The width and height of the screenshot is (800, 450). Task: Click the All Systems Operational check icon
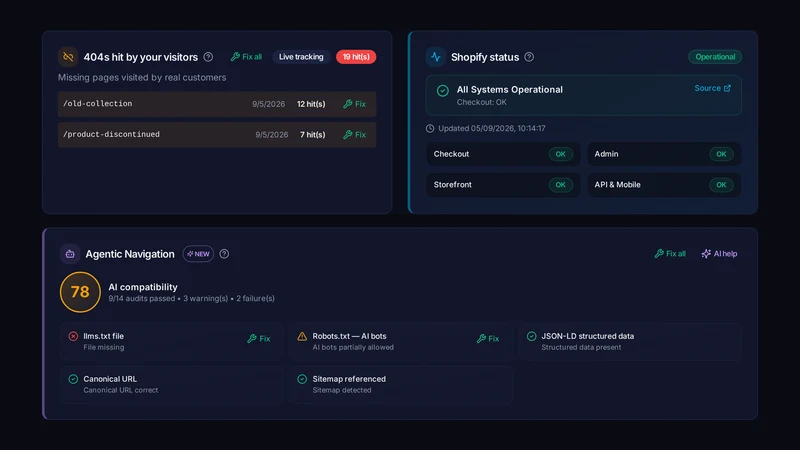[x=443, y=91]
